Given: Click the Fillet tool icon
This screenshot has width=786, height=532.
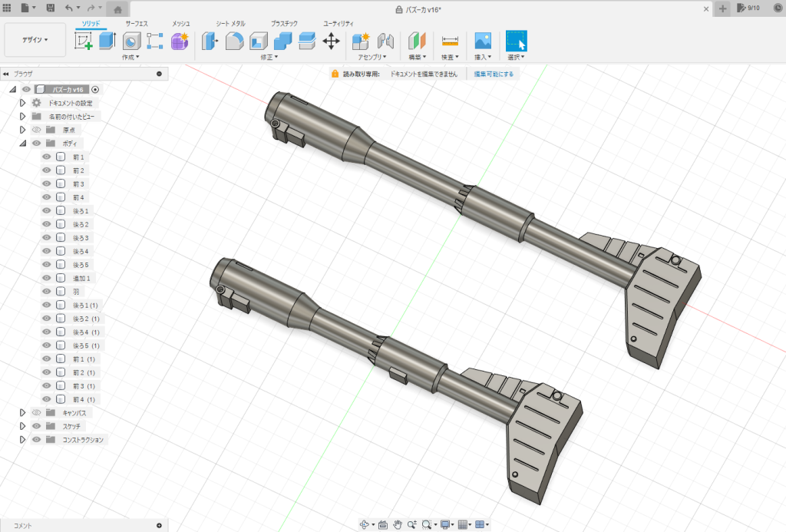Looking at the screenshot, I should coord(234,41).
